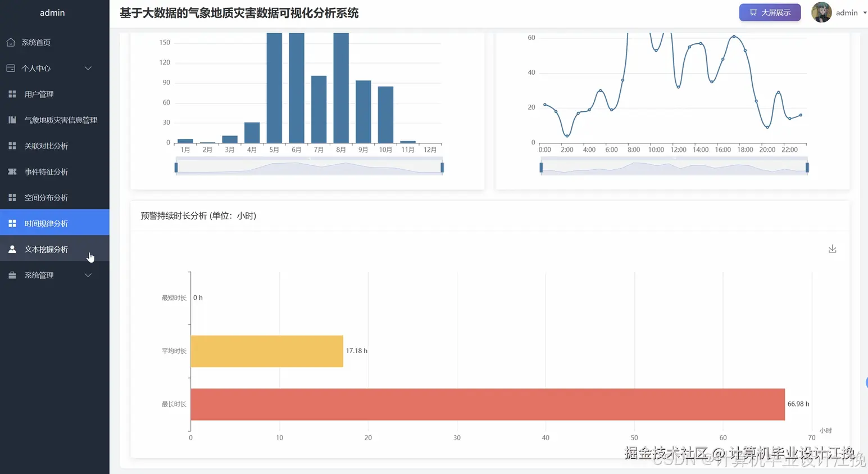This screenshot has height=474, width=868.
Task: Click the card icon beside 个人中心
Action: (11, 68)
